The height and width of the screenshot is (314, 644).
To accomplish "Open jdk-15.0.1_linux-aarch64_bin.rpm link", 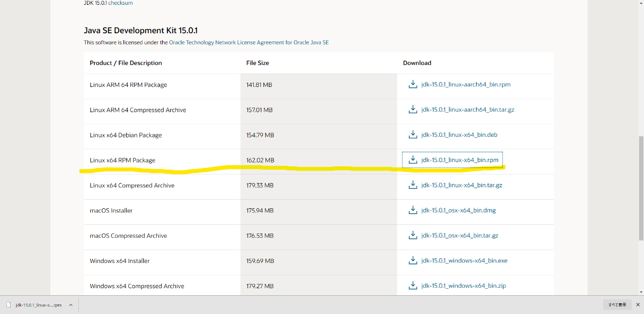I will [466, 84].
